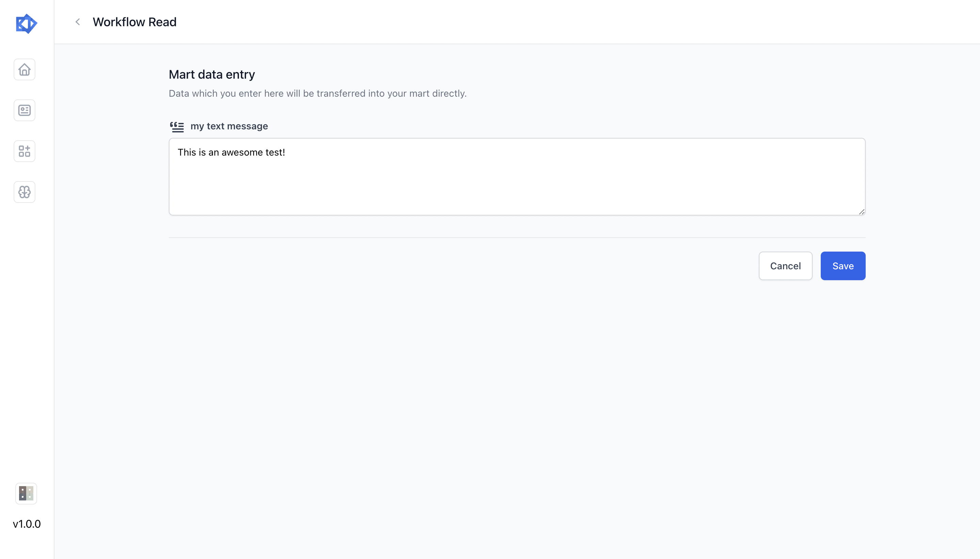Image resolution: width=980 pixels, height=559 pixels.
Task: Click the 'my text message' field label
Action: 229,126
